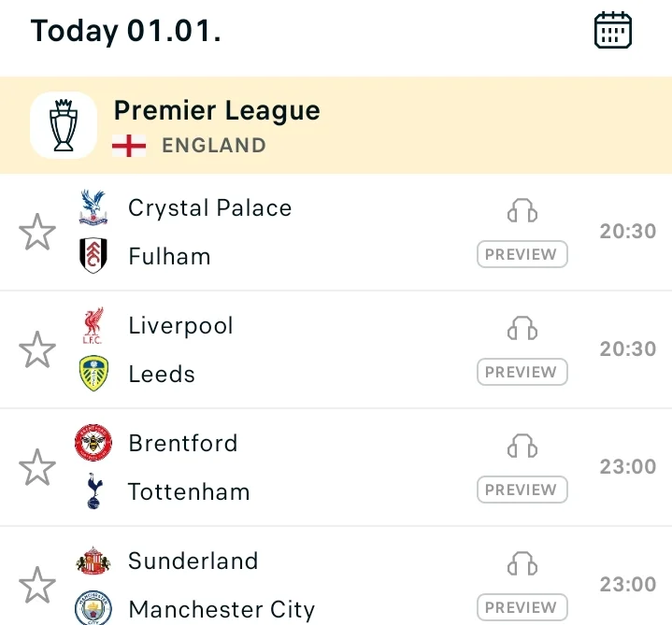The image size is (672, 625).
Task: Star the Liverpool vs Leeds match
Action: click(x=37, y=349)
